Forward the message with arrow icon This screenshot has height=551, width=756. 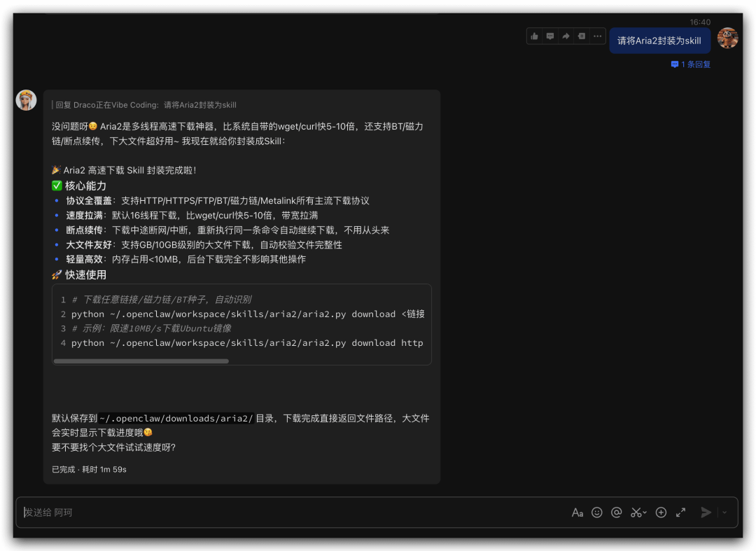point(566,36)
